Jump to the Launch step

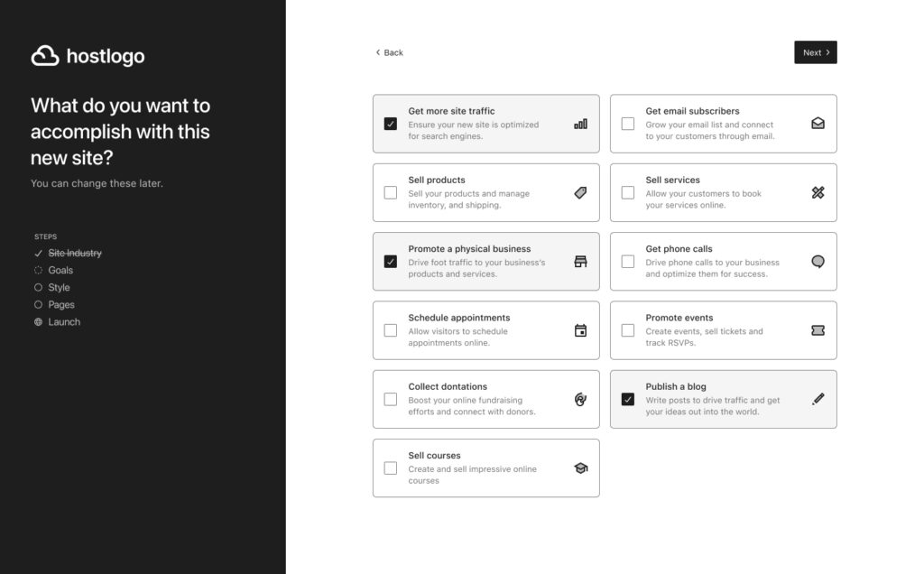pyautogui.click(x=64, y=322)
